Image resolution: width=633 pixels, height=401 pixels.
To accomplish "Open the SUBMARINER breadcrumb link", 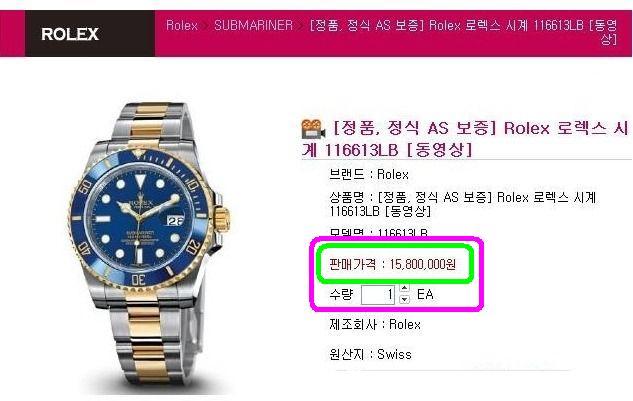I will point(254,25).
